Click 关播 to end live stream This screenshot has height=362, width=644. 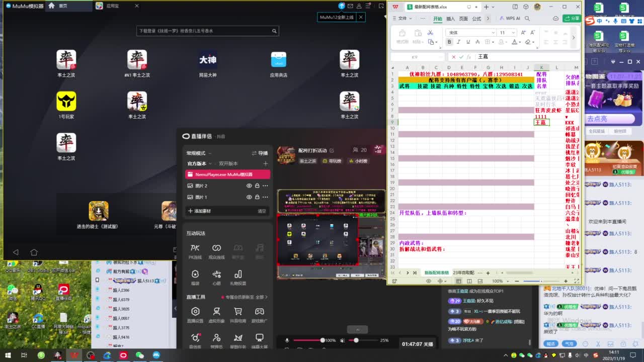point(428,344)
